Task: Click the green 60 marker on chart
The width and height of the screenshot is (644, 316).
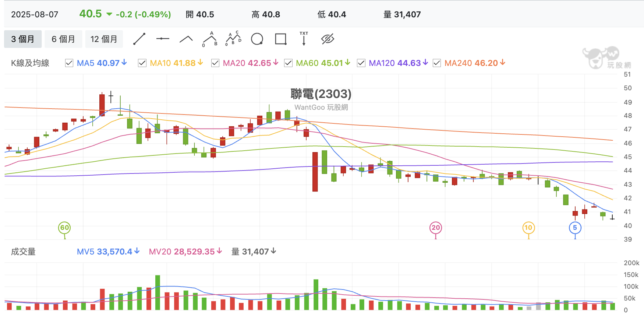Action: (64, 228)
